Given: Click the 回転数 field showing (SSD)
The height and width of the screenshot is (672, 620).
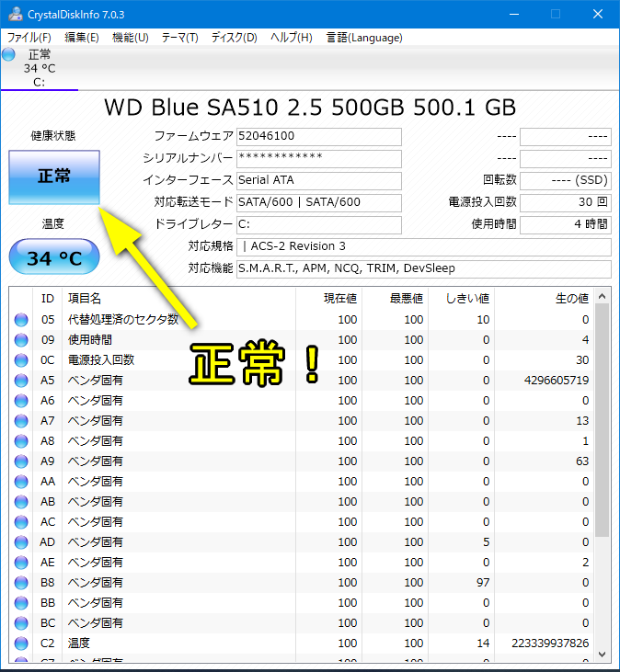Looking at the screenshot, I should [566, 180].
